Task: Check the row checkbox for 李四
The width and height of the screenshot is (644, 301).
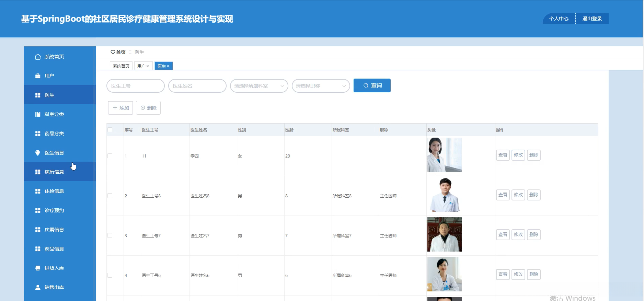Action: 110,156
